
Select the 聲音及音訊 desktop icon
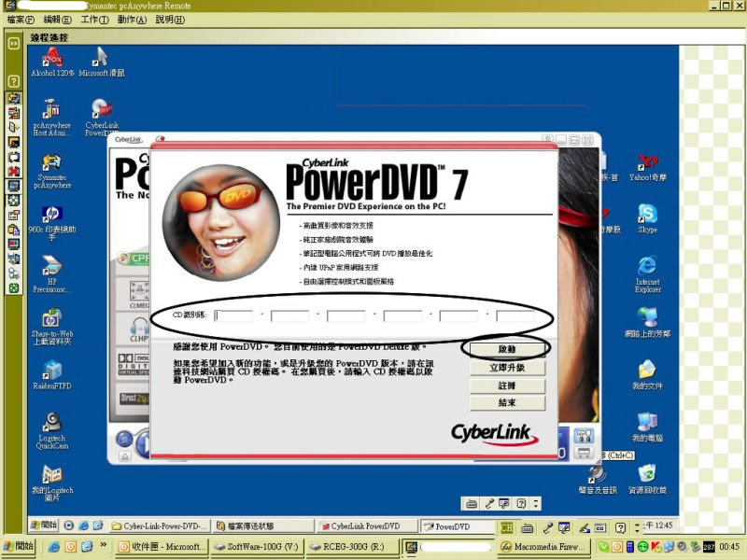598,480
